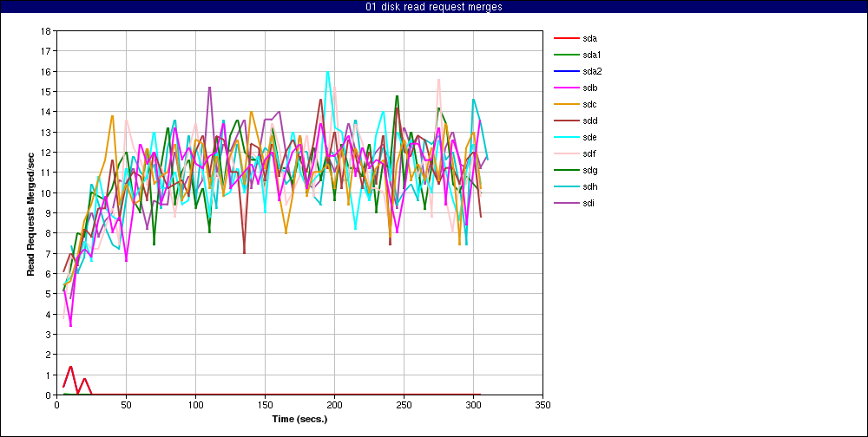Click the red sda spike near 1.4
The width and height of the screenshot is (868, 437).
click(71, 367)
